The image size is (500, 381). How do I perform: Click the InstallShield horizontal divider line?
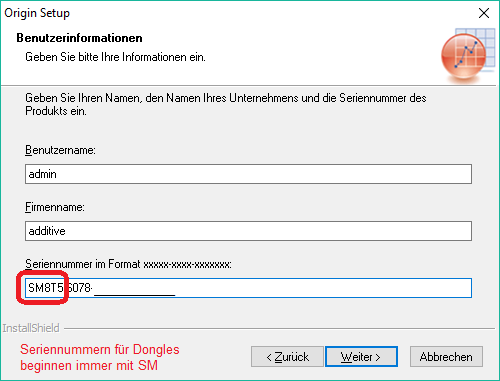(x=279, y=329)
